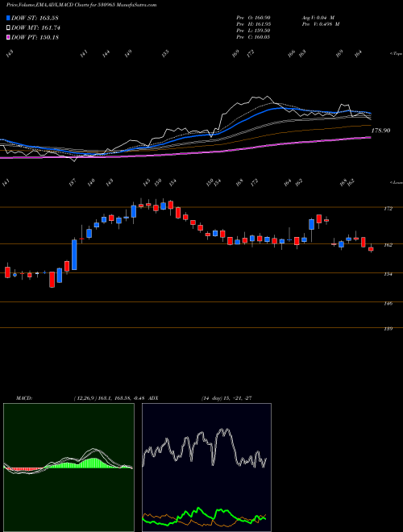Screen dimensions: 403x532
Task: Click the magenta long-term EMA line
Action: point(238,148)
